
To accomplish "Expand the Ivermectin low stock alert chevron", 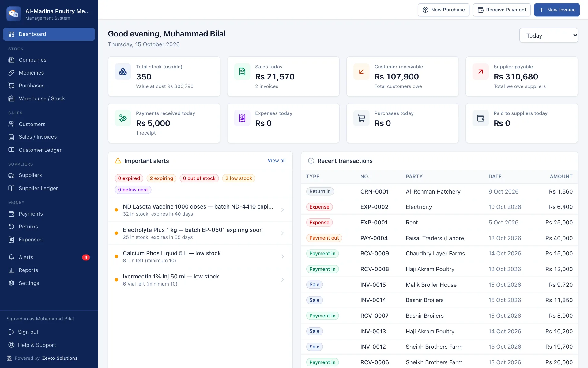I will (x=282, y=280).
